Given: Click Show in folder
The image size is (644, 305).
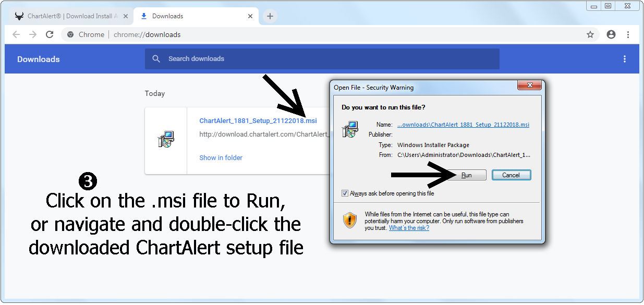Looking at the screenshot, I should (221, 157).
